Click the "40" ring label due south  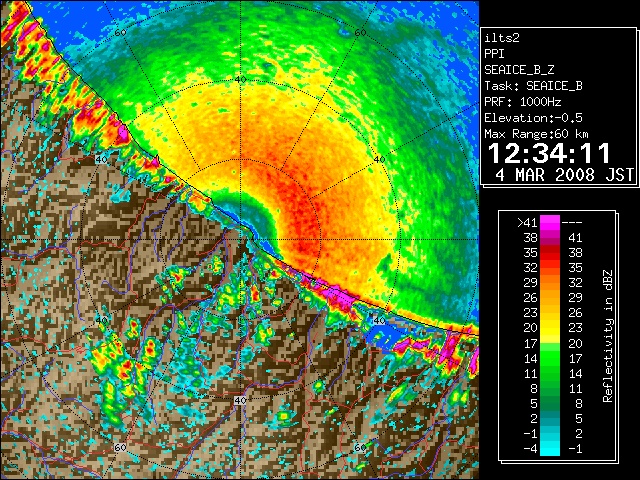pyautogui.click(x=240, y=400)
